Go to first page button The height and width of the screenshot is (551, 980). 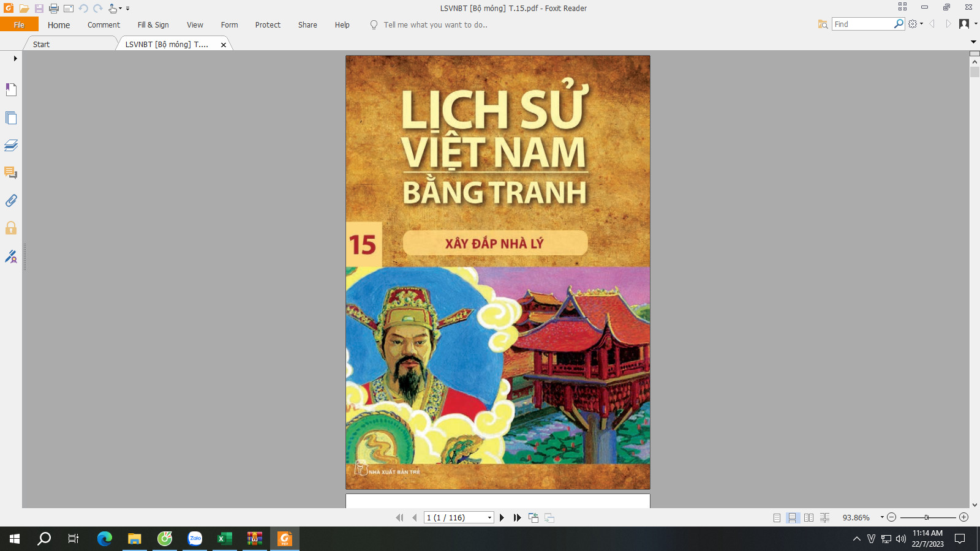click(x=399, y=517)
